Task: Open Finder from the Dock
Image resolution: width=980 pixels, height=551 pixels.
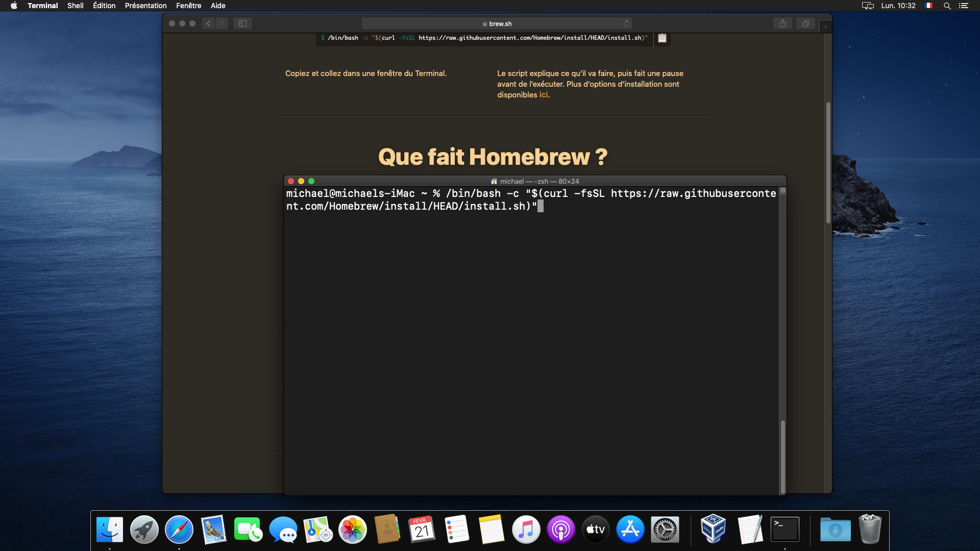Action: point(110,529)
